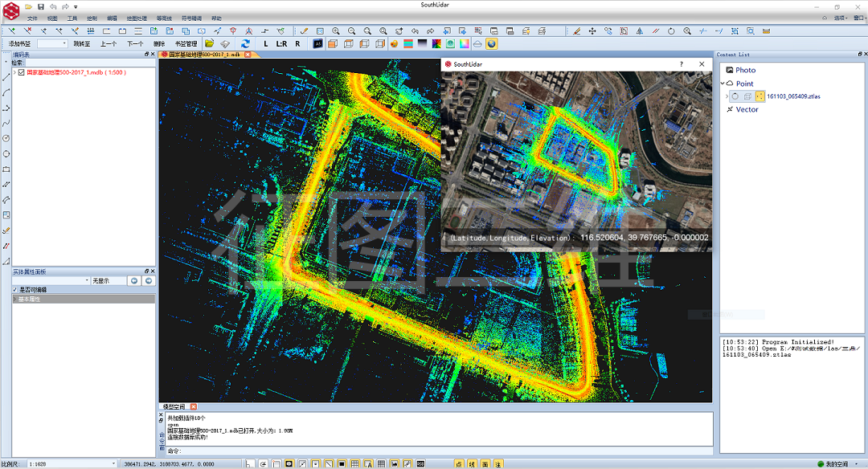Image resolution: width=868 pixels, height=469 pixels.
Task: Toggle the 是否可编辑 checkbox
Action: [15, 290]
